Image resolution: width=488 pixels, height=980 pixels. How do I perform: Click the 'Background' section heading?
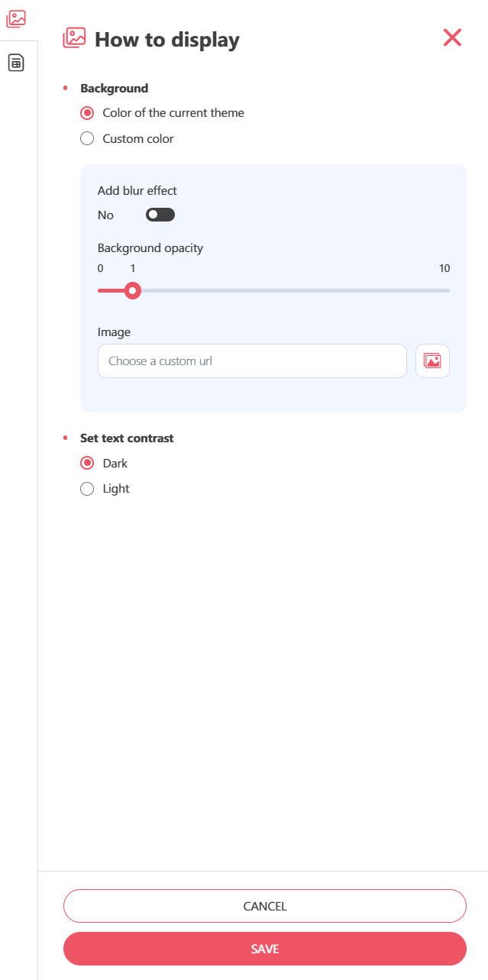point(115,89)
